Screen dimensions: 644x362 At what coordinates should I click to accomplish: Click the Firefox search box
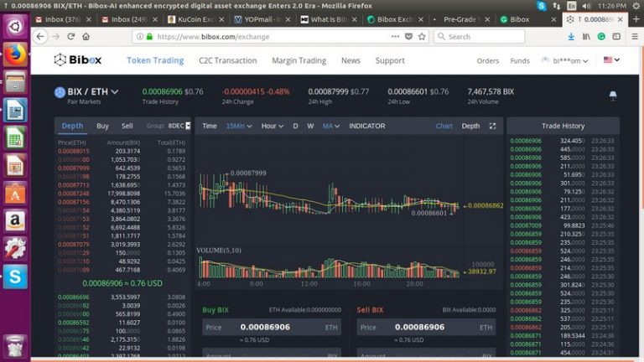point(479,37)
